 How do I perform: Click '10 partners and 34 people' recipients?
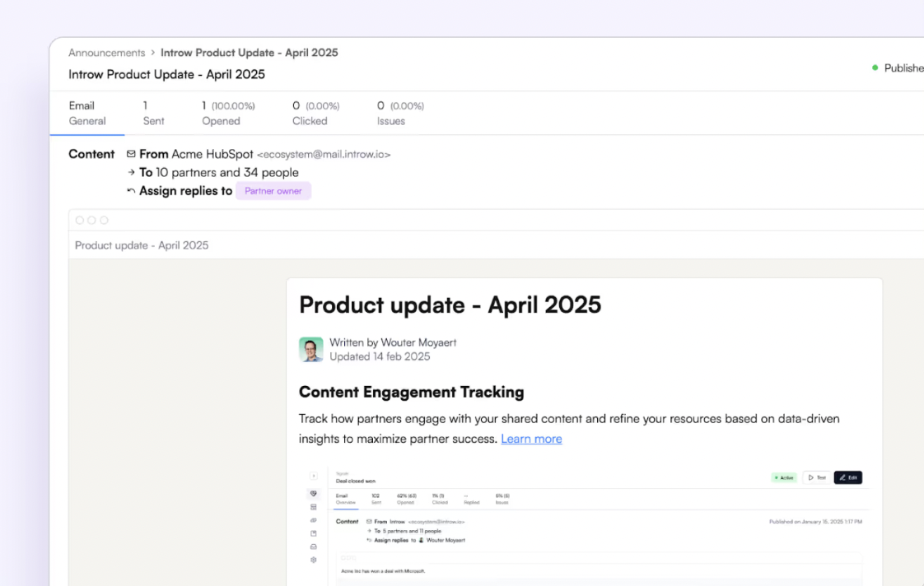[226, 173]
